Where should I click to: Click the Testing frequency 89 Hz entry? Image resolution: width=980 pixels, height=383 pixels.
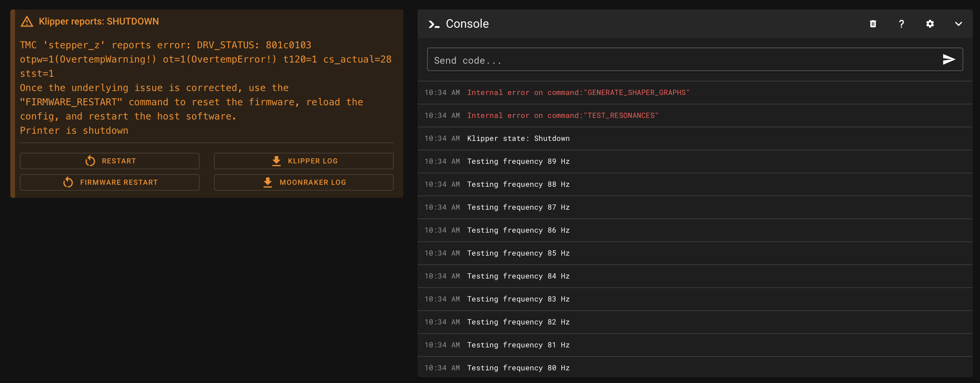point(518,161)
